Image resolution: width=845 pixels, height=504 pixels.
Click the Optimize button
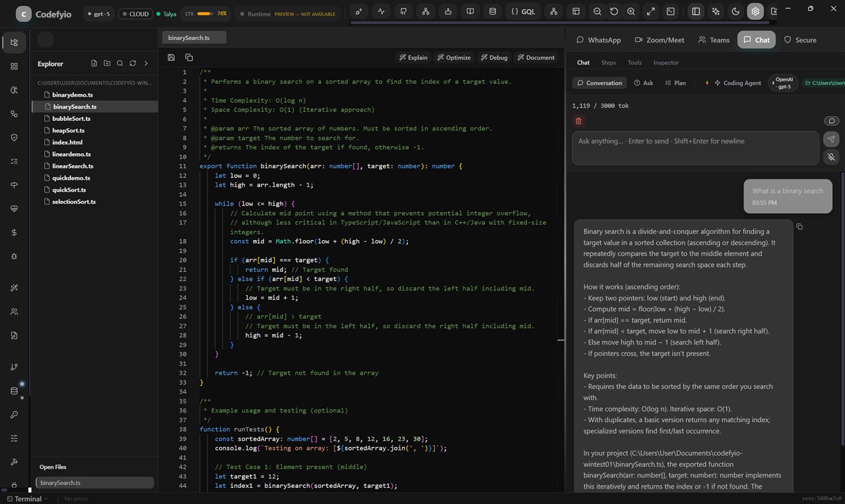pos(454,58)
